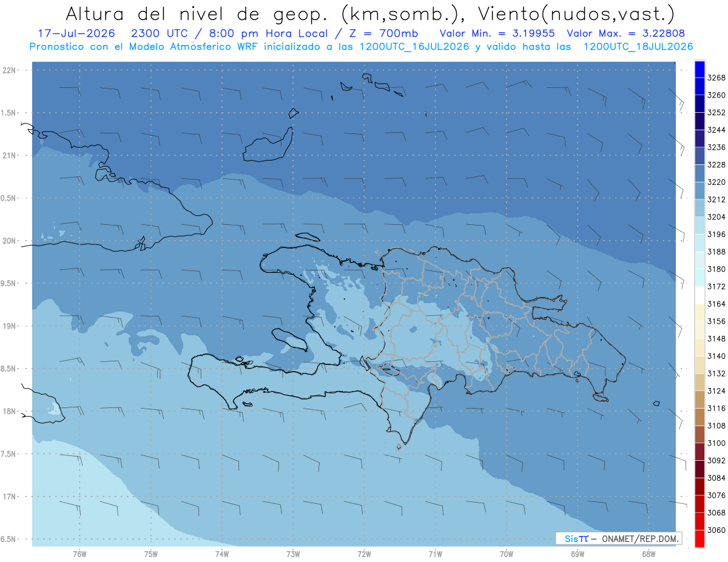This screenshot has width=728, height=562.
Task: Click the '3196' legend value
Action: pyautogui.click(x=716, y=235)
